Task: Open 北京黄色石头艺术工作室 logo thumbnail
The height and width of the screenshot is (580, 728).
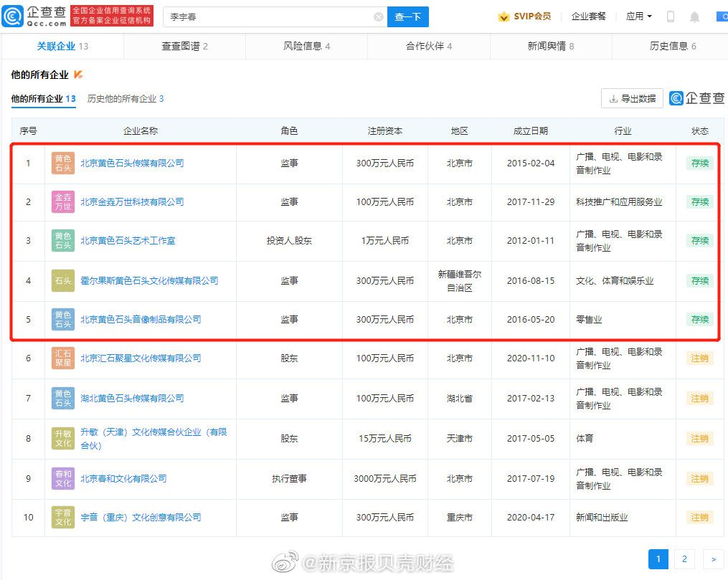Action: [62, 241]
